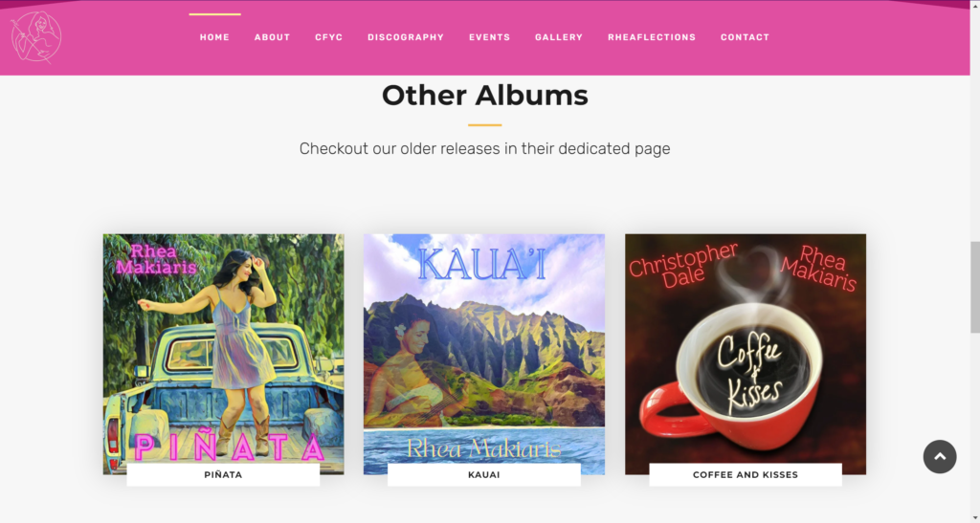Click the 'Checkout our older releases' subtitle

click(484, 148)
